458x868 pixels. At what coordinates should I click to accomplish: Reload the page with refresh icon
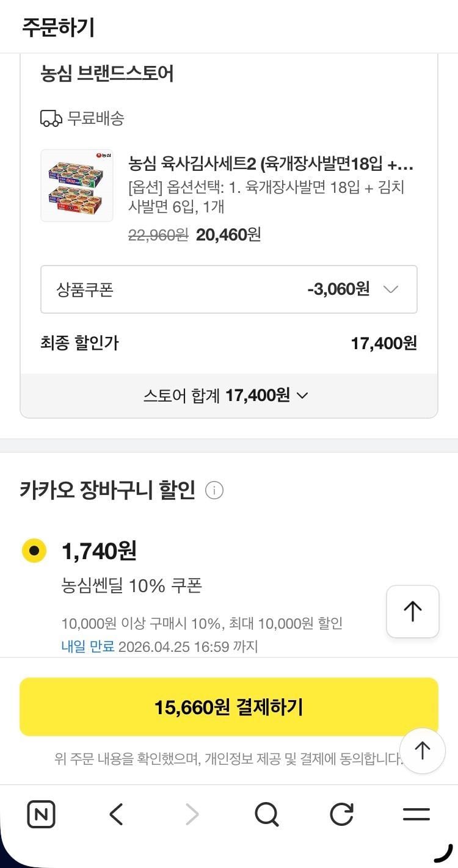pos(341,814)
